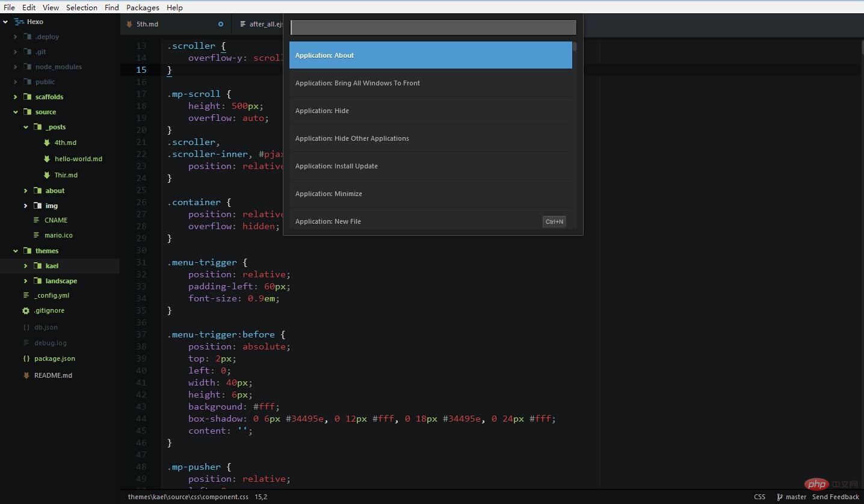The height and width of the screenshot is (504, 864).
Task: Run Application: Install Update command
Action: click(x=431, y=166)
